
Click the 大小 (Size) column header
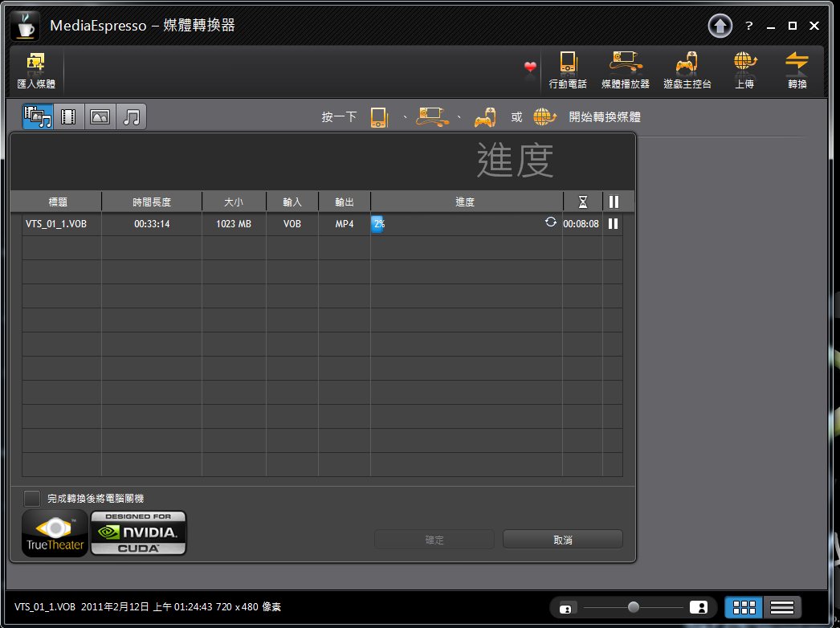click(x=234, y=202)
